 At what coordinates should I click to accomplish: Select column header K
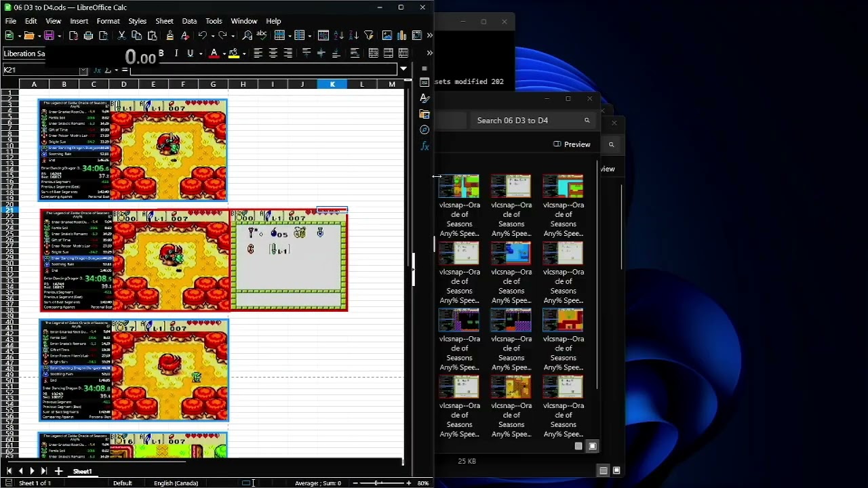coord(332,84)
